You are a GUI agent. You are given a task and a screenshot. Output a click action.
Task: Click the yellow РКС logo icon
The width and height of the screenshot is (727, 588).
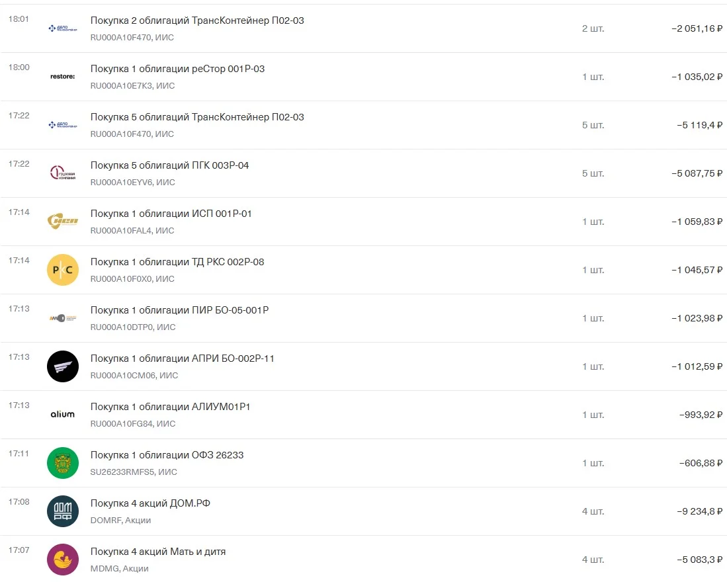(x=63, y=270)
